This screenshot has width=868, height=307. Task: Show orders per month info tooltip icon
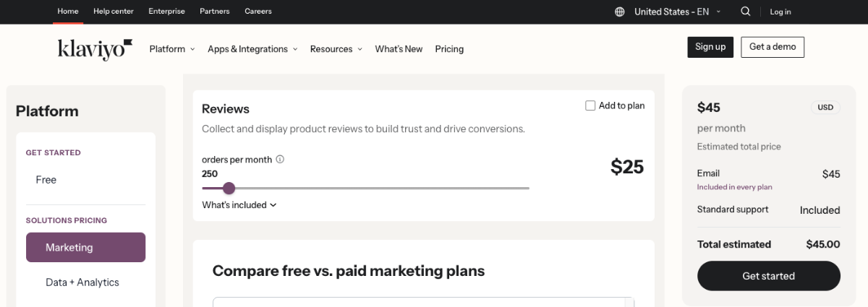click(x=280, y=160)
